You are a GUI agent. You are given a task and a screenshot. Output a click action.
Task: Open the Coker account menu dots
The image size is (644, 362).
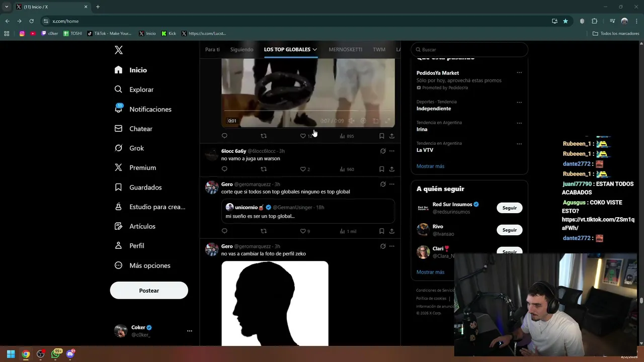pyautogui.click(x=190, y=331)
